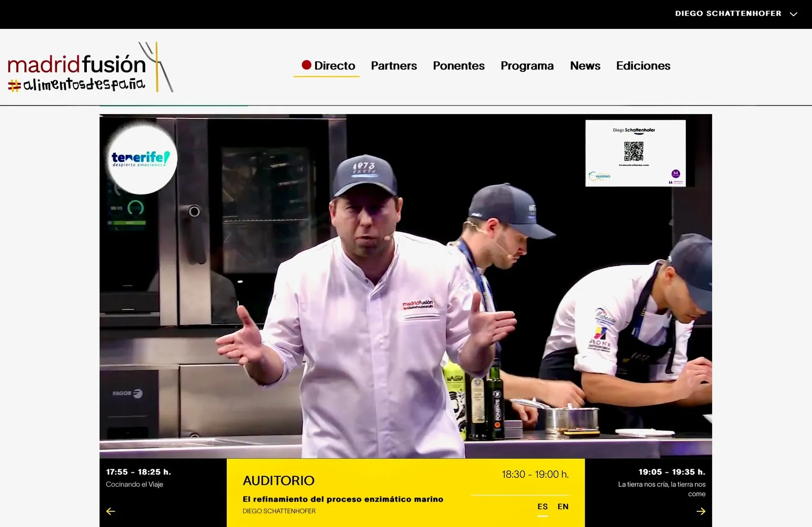Click the red live indicator dot
Image resolution: width=812 pixels, height=527 pixels.
(x=307, y=65)
